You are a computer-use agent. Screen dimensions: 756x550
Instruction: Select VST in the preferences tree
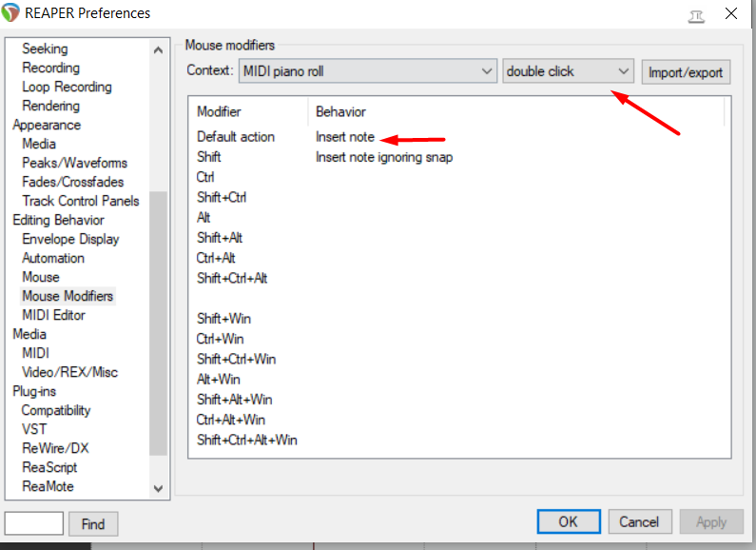point(34,429)
